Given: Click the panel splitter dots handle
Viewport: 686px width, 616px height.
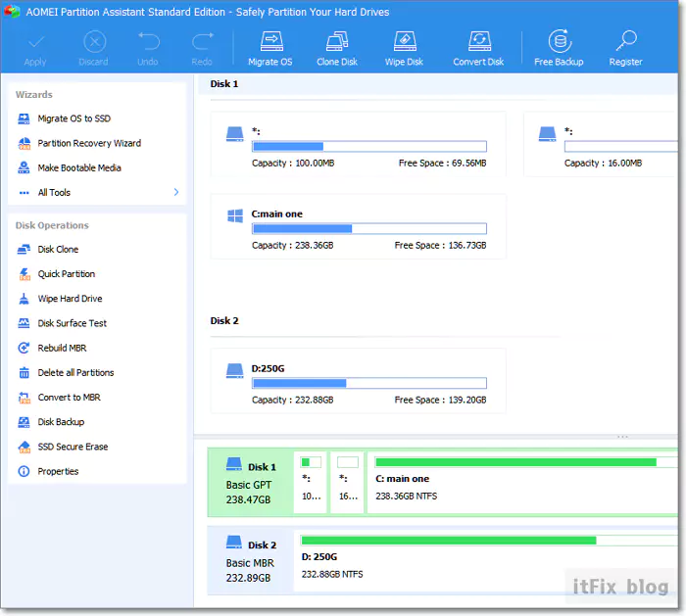Looking at the screenshot, I should coord(622,437).
